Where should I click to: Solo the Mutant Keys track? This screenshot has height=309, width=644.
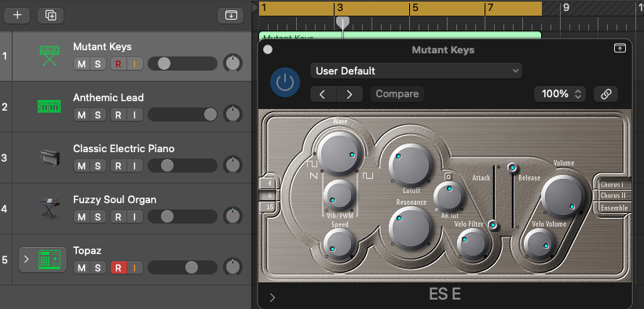point(97,64)
